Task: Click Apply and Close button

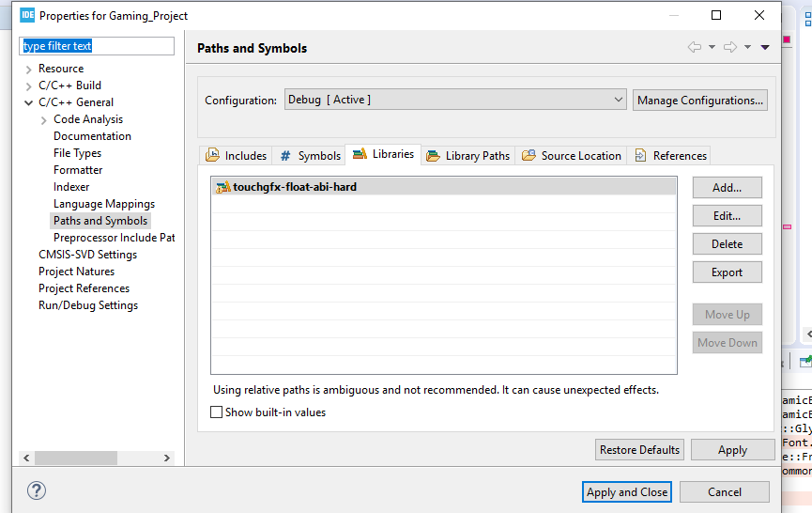Action: 627,492
